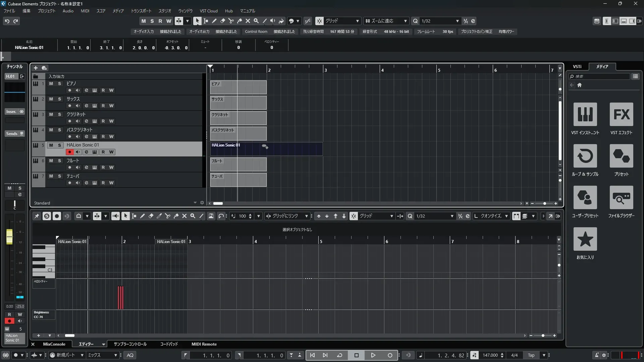The image size is (644, 362).
Task: Click the Tap tempo button
Action: coord(531,355)
